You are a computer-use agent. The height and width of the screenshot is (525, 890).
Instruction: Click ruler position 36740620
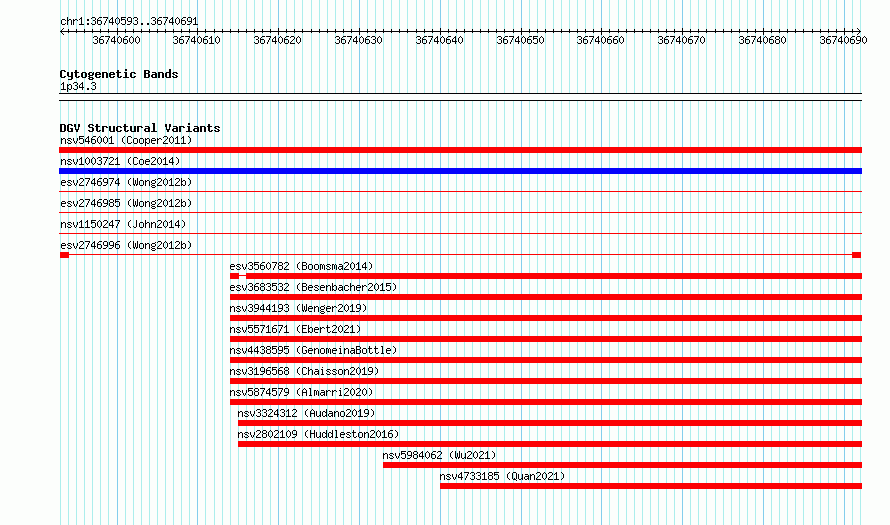point(278,40)
